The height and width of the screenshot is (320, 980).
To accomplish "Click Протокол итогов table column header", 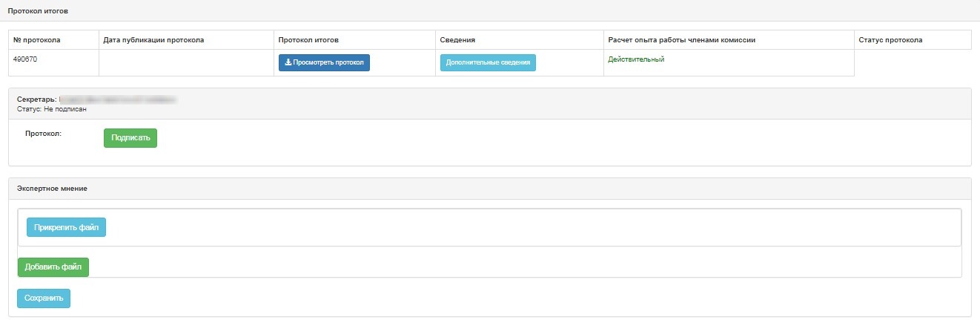I will pos(308,39).
